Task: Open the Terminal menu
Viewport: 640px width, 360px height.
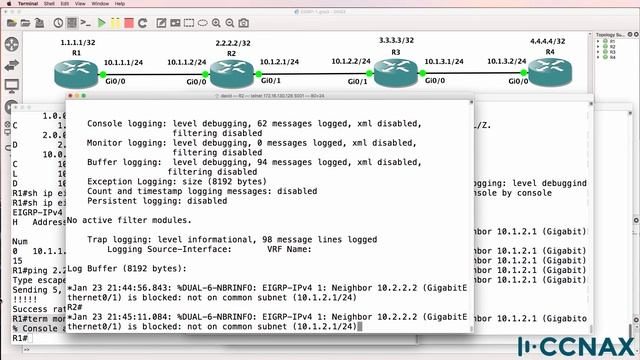Action: pos(27,3)
